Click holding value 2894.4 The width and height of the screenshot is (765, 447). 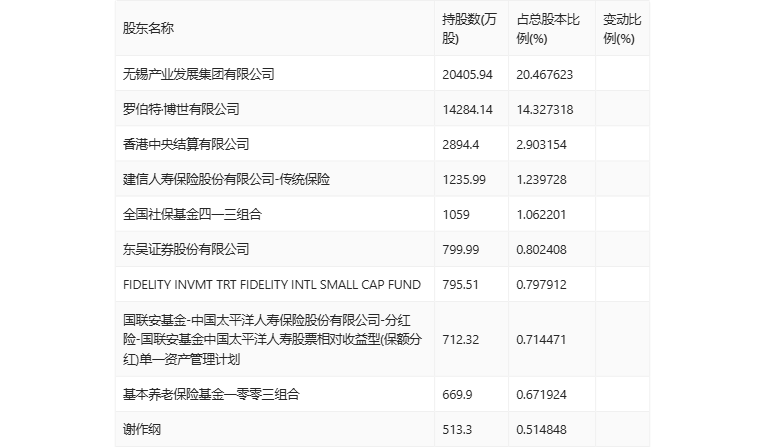click(461, 145)
